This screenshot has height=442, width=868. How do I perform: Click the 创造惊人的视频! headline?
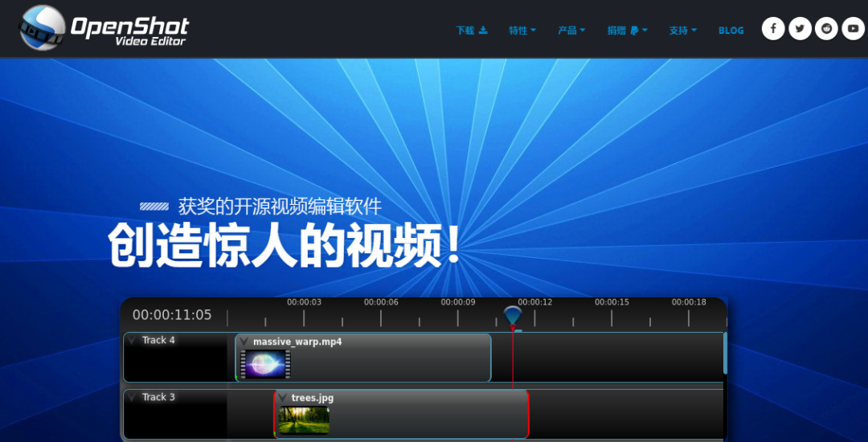tap(284, 245)
